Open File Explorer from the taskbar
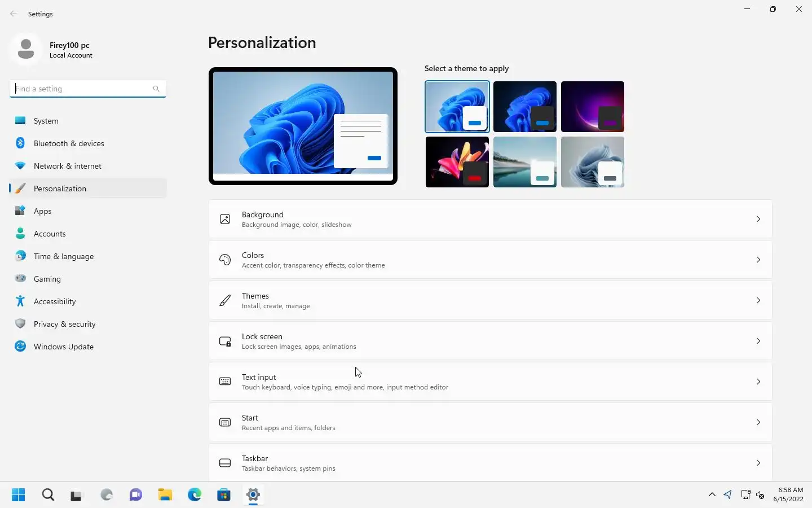Viewport: 812px width, 508px height. pos(165,495)
